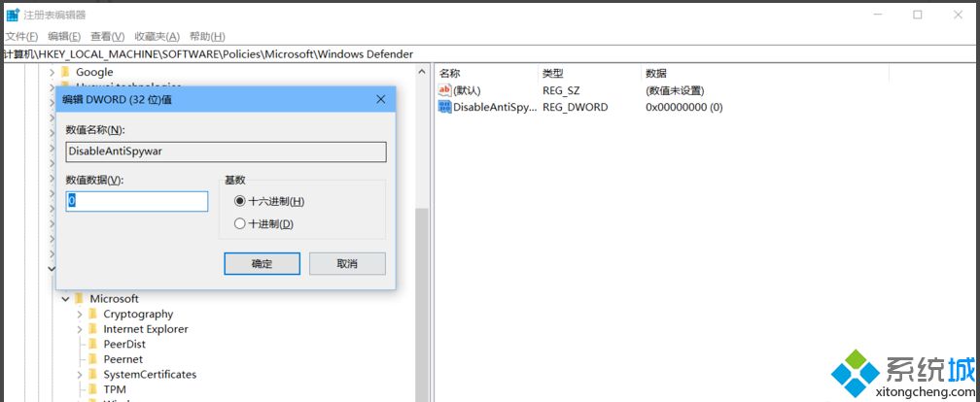Click the registry path address bar
The width and height of the screenshot is (980, 402).
click(x=490, y=54)
